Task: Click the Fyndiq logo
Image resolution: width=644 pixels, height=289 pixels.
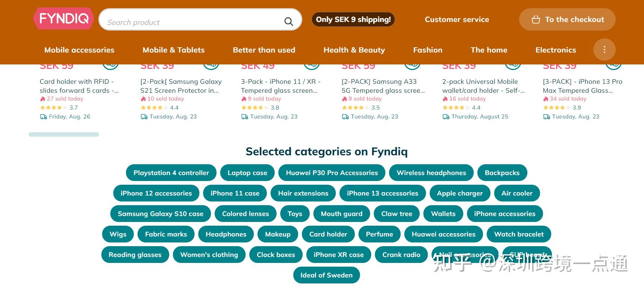Action: (63, 19)
